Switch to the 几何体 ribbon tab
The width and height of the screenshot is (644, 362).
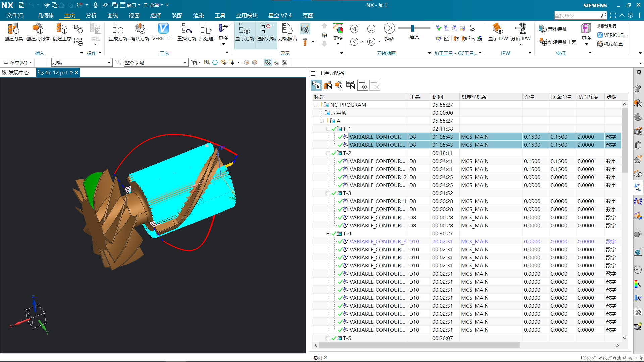pos(46,16)
